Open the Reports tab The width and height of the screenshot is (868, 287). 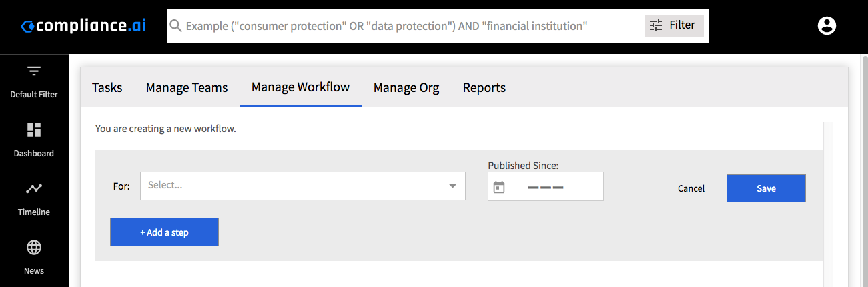point(484,87)
